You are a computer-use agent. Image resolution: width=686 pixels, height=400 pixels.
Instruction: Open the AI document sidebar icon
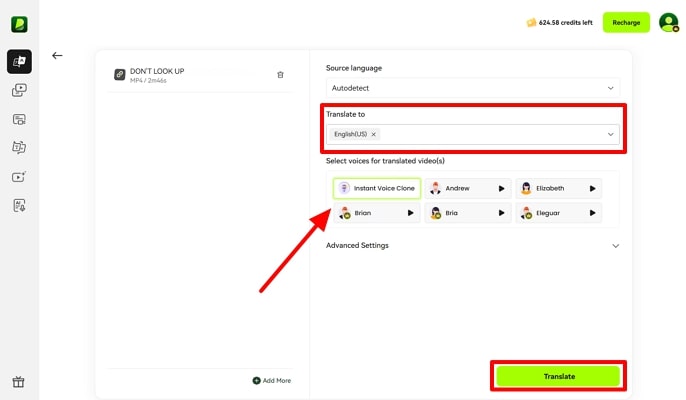[x=19, y=205]
